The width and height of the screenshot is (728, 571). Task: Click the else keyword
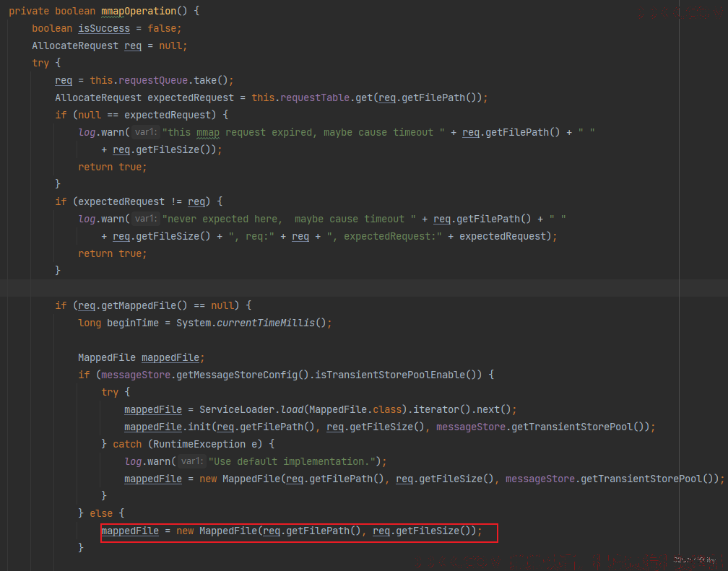[x=101, y=513]
